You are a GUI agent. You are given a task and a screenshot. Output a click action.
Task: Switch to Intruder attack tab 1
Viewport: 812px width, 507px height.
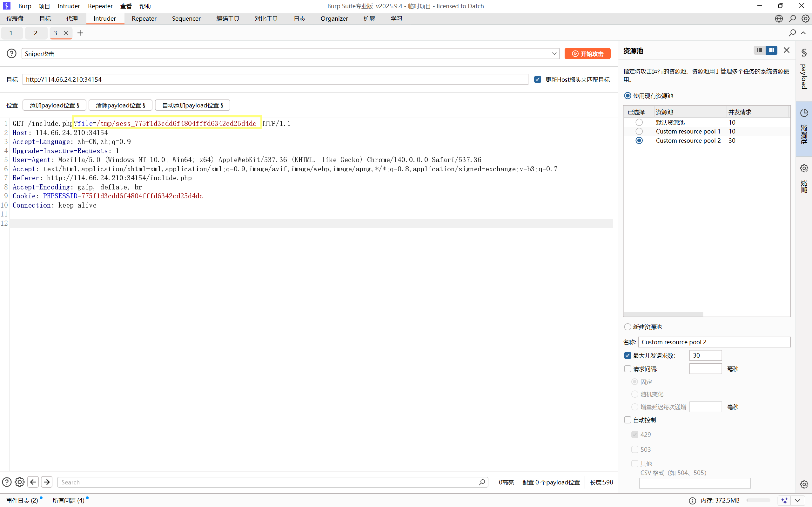(11, 33)
